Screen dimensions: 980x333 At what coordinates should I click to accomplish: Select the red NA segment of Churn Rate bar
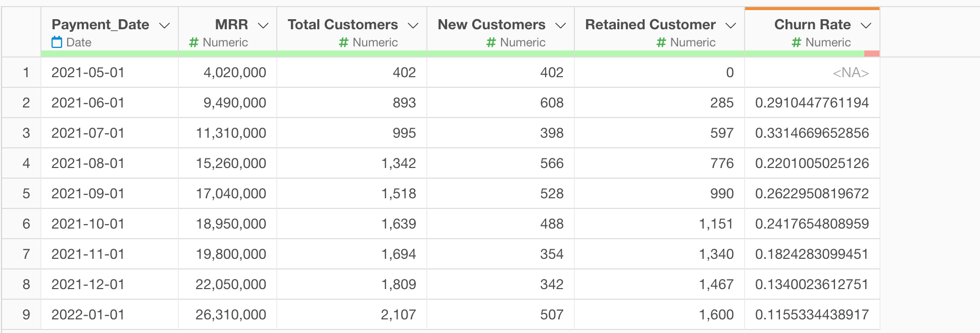[872, 53]
